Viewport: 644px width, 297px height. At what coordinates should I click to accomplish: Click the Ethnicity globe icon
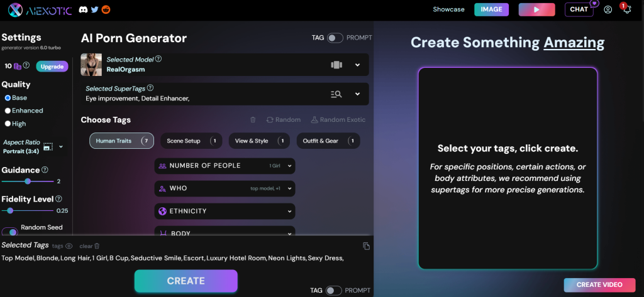tap(163, 211)
